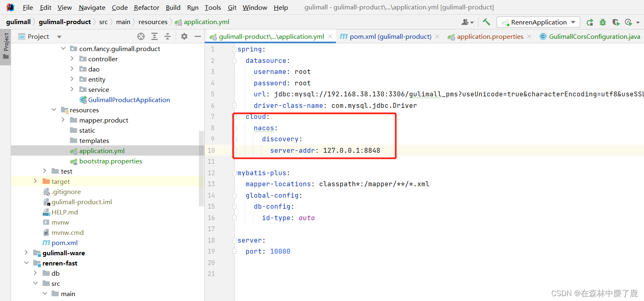The image size is (644, 301).
Task: Select Opened File crosshair icon in Project panel
Action: click(x=141, y=36)
